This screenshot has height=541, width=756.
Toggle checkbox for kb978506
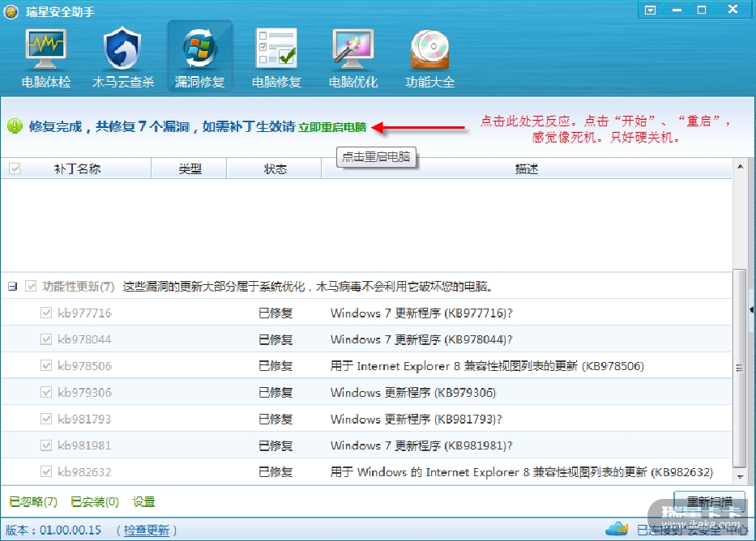[x=46, y=365]
